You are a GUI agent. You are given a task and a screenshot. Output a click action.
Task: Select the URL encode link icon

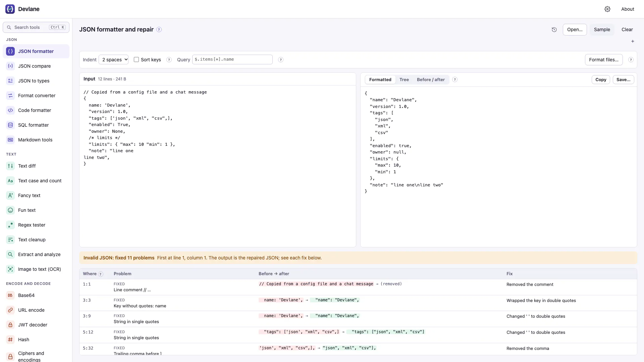click(10, 310)
